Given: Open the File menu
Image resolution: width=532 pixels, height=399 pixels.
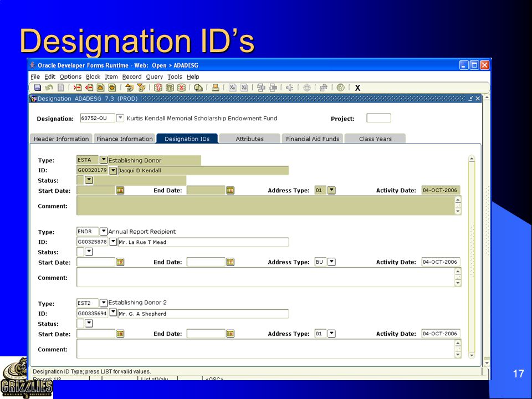Looking at the screenshot, I should coord(35,76).
